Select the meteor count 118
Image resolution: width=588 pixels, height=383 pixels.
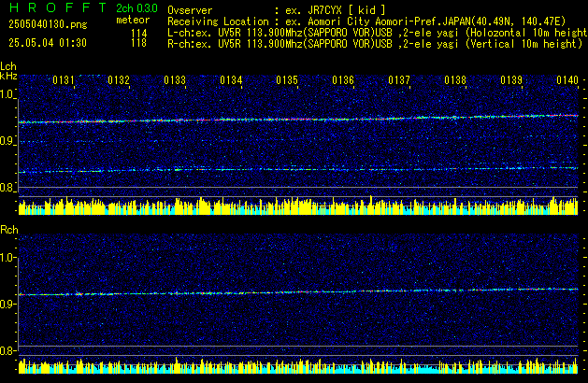138,43
